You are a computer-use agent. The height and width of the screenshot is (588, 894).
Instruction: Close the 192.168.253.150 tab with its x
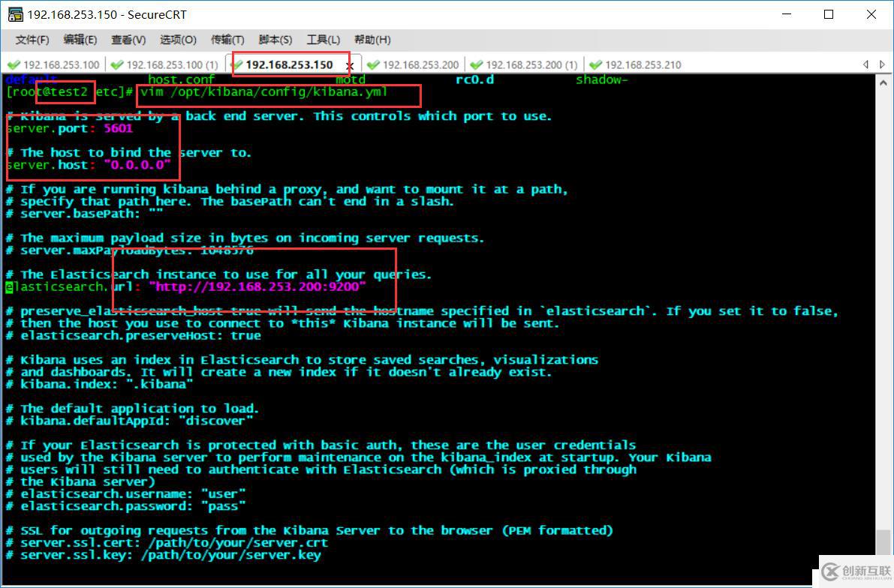[x=350, y=66]
